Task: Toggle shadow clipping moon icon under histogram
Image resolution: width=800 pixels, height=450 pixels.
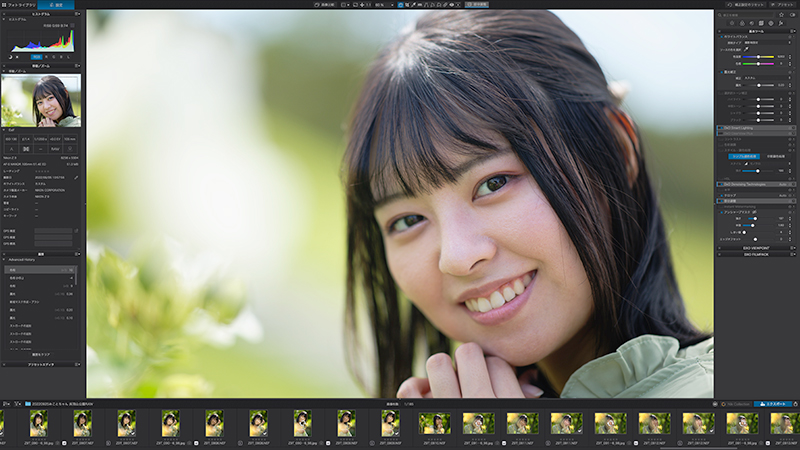Action: point(10,57)
